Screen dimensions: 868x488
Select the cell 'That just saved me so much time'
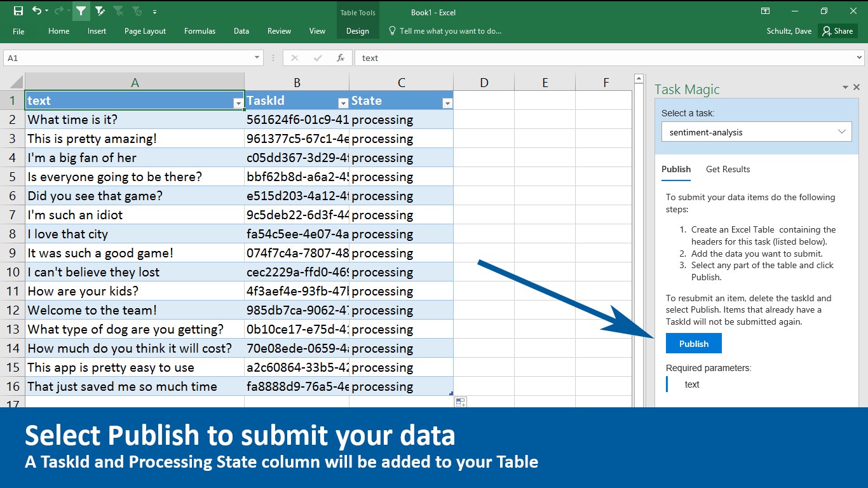point(135,386)
